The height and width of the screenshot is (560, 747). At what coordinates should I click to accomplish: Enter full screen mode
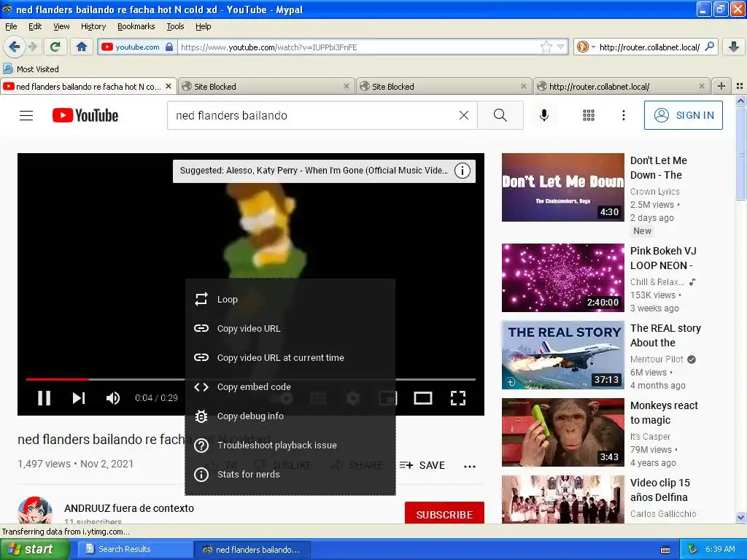[458, 397]
